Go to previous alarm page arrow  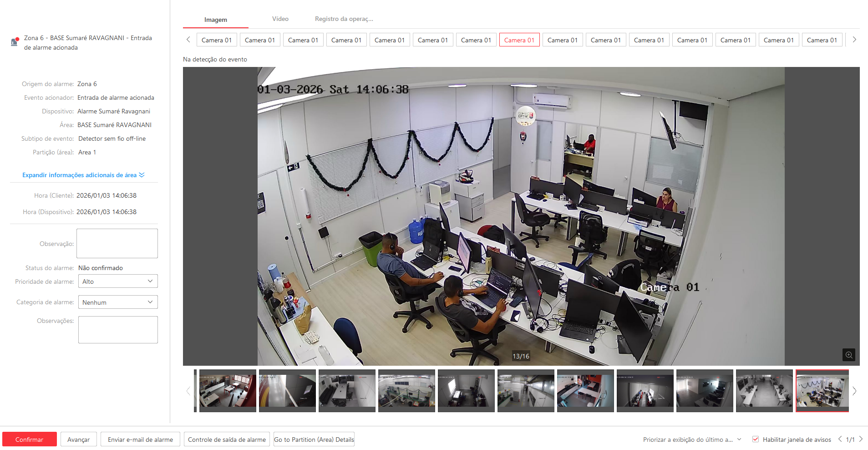[840, 439]
